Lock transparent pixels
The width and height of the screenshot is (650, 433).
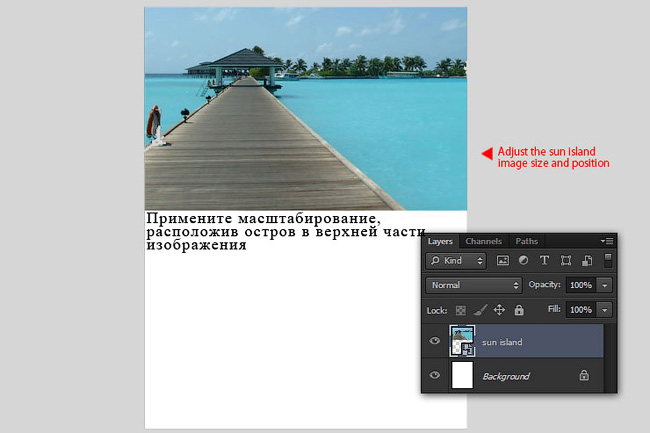pyautogui.click(x=461, y=310)
